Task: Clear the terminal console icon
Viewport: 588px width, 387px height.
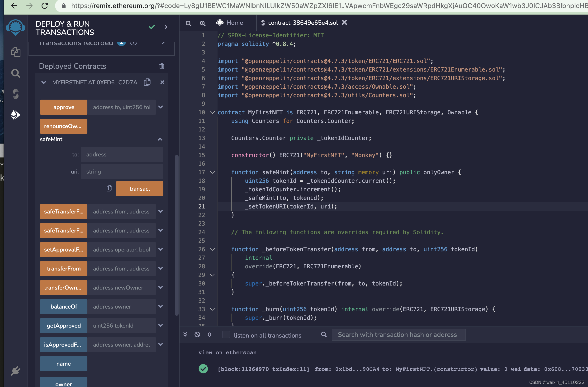Action: click(197, 334)
